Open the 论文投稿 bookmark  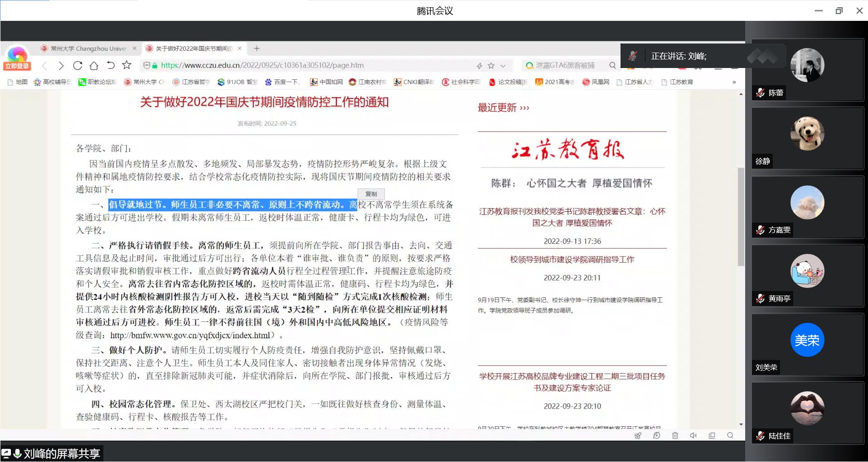click(508, 82)
